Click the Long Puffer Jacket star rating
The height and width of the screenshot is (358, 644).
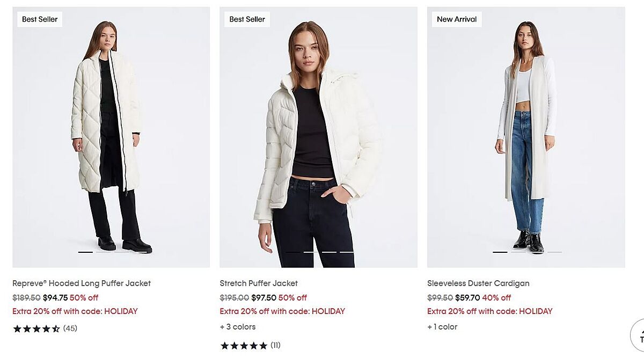tap(36, 328)
